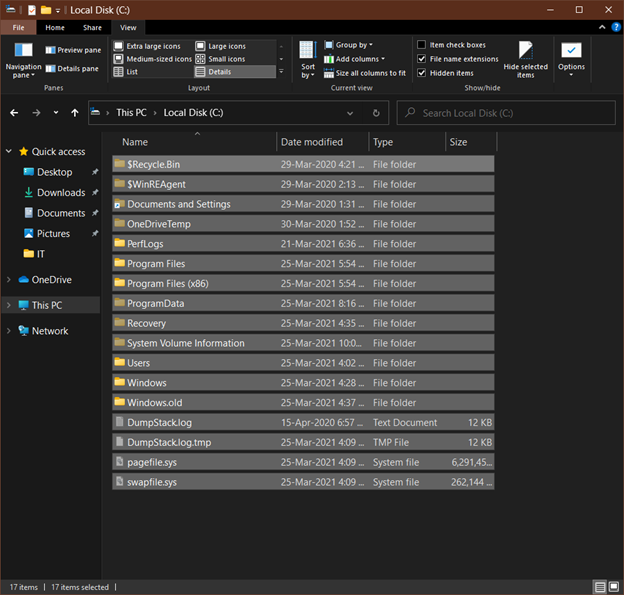This screenshot has width=624, height=595.
Task: Open recent locations dropdown arrow
Action: (x=56, y=113)
